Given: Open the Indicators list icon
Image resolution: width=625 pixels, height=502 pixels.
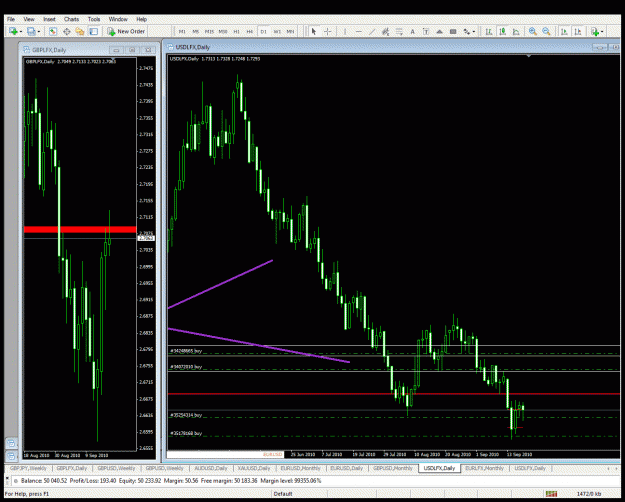Looking at the screenshot, I should pos(595,31).
